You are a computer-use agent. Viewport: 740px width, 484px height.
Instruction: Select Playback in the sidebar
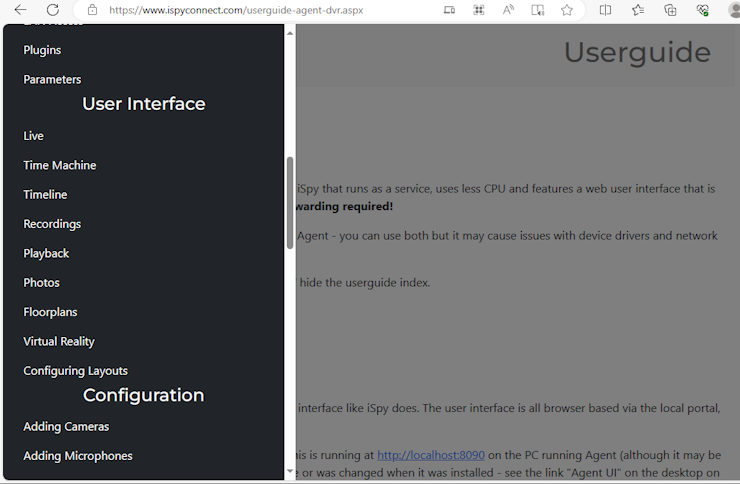tap(46, 253)
